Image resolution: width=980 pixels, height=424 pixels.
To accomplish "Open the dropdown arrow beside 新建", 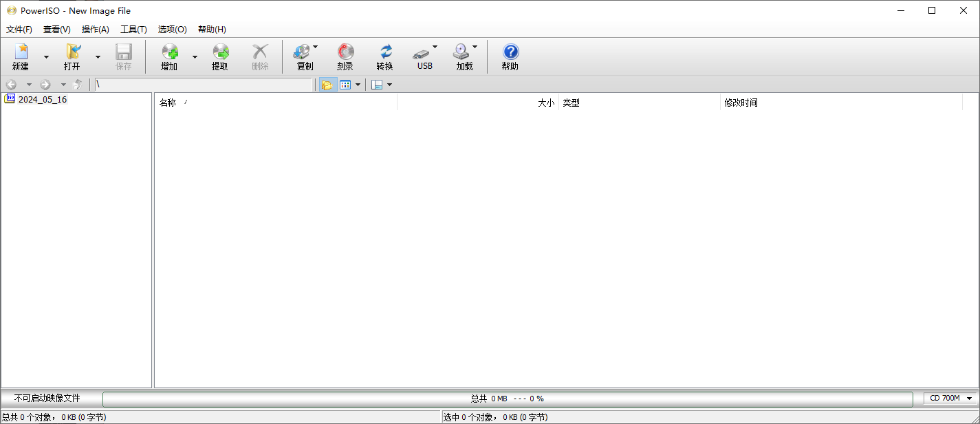I will 46,57.
